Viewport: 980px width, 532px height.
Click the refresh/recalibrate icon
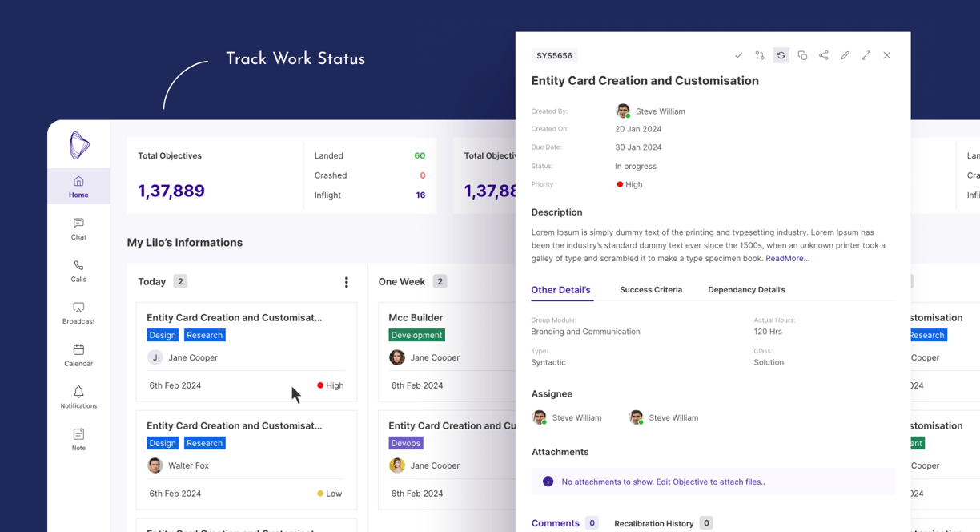pyautogui.click(x=781, y=55)
